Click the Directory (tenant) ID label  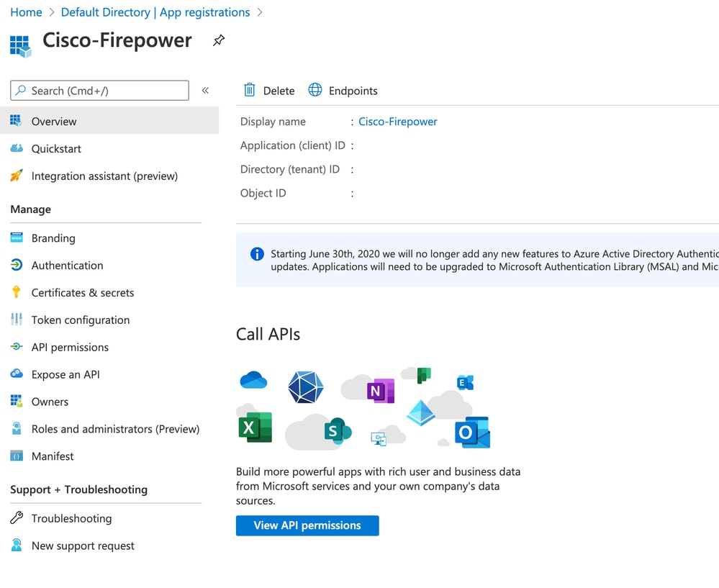tap(290, 169)
